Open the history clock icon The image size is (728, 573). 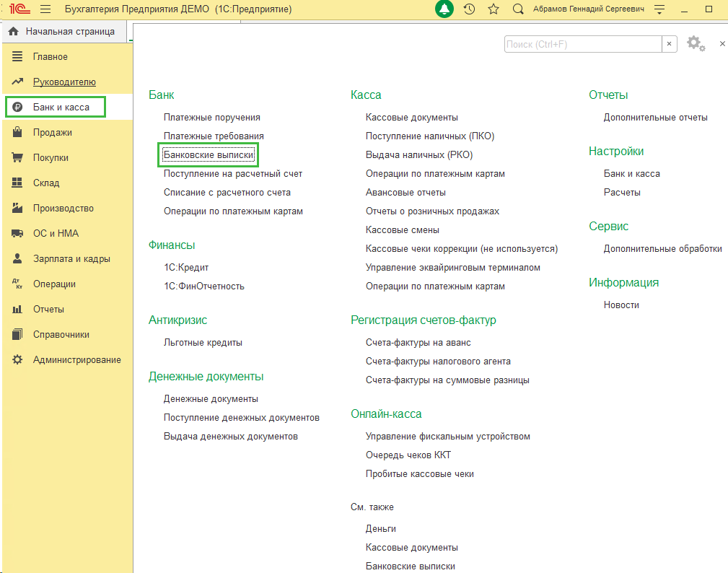tap(470, 9)
